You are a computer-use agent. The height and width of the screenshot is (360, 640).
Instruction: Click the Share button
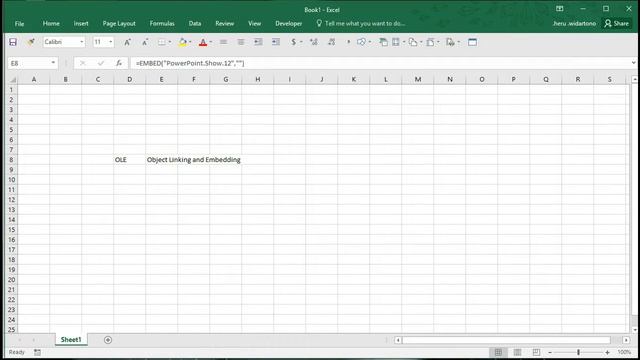click(x=617, y=23)
